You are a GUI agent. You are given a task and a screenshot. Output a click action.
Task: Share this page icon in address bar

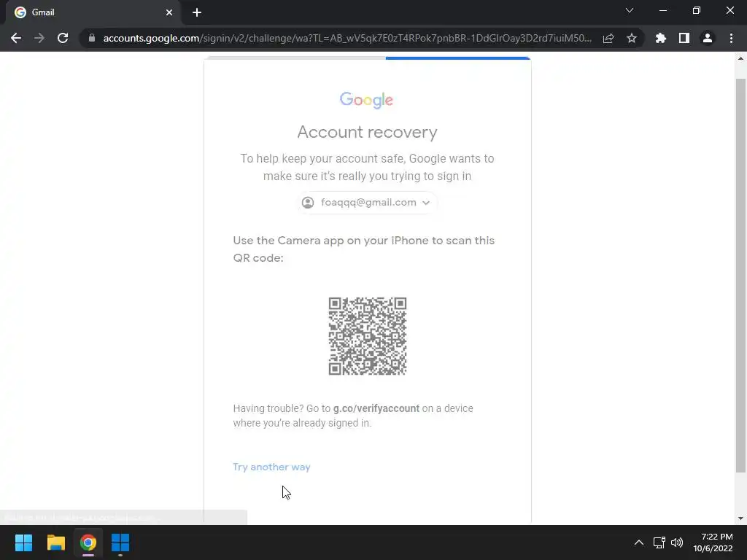pos(608,38)
